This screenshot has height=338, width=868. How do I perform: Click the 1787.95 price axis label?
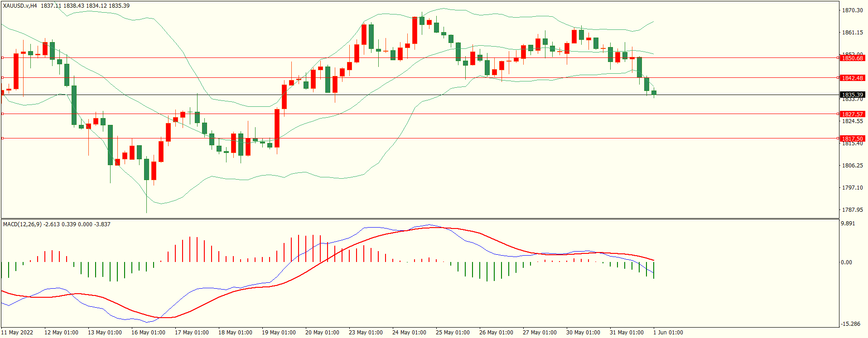point(852,210)
